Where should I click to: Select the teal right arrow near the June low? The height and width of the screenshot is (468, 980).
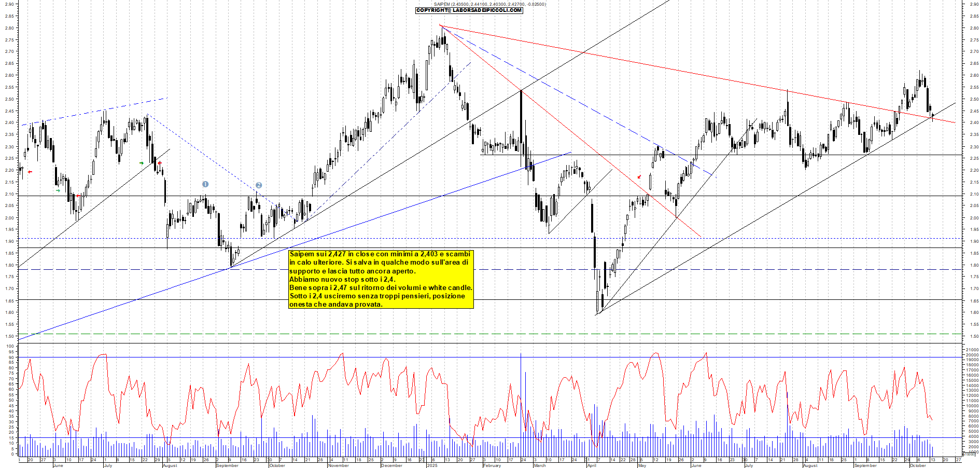click(58, 190)
